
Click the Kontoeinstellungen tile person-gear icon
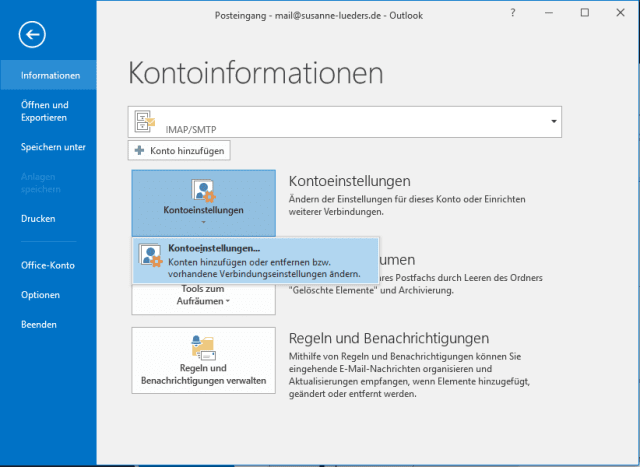click(203, 191)
